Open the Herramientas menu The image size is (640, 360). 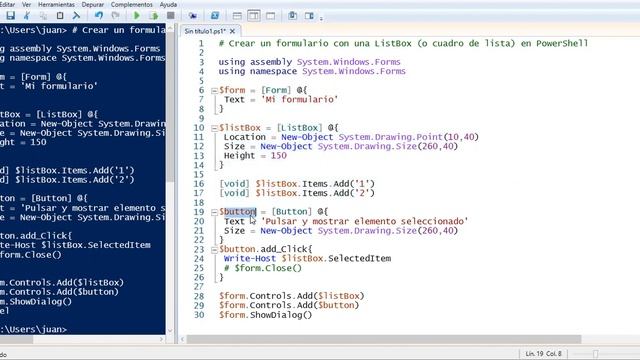click(56, 4)
